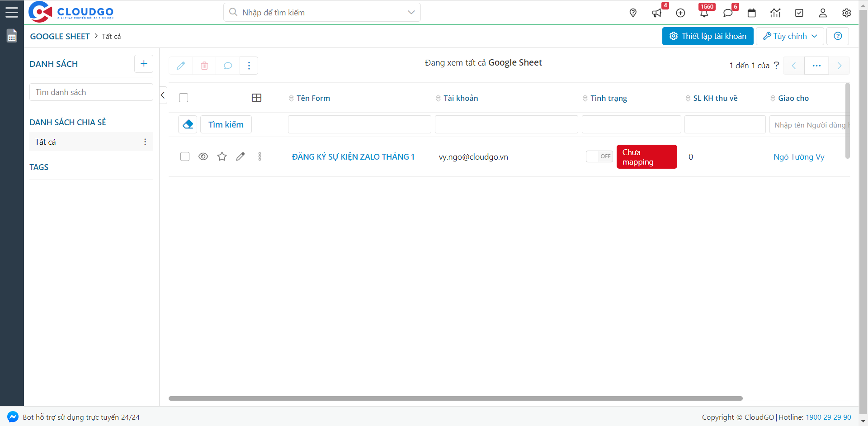The image size is (868, 426).
Task: Check the select-all header checkbox
Action: (x=184, y=98)
